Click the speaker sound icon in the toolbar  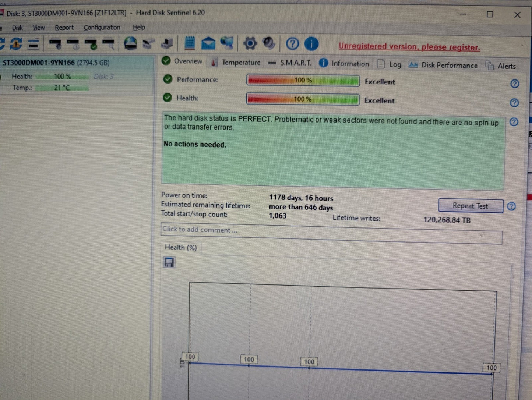tap(269, 43)
